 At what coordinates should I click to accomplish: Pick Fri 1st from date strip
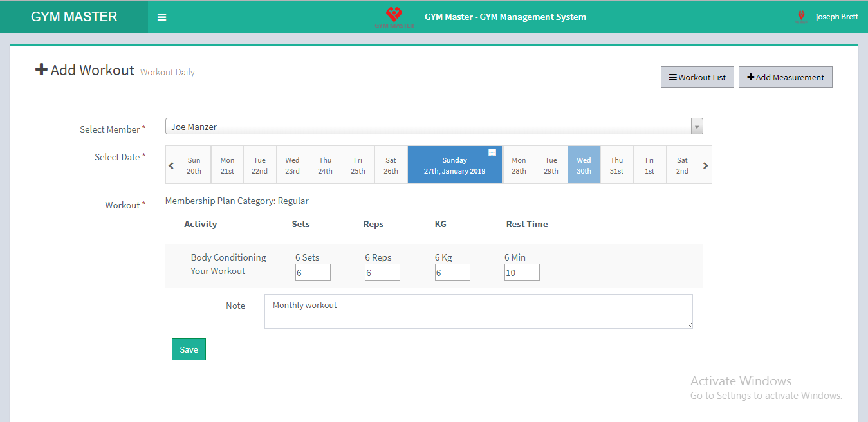(x=649, y=165)
